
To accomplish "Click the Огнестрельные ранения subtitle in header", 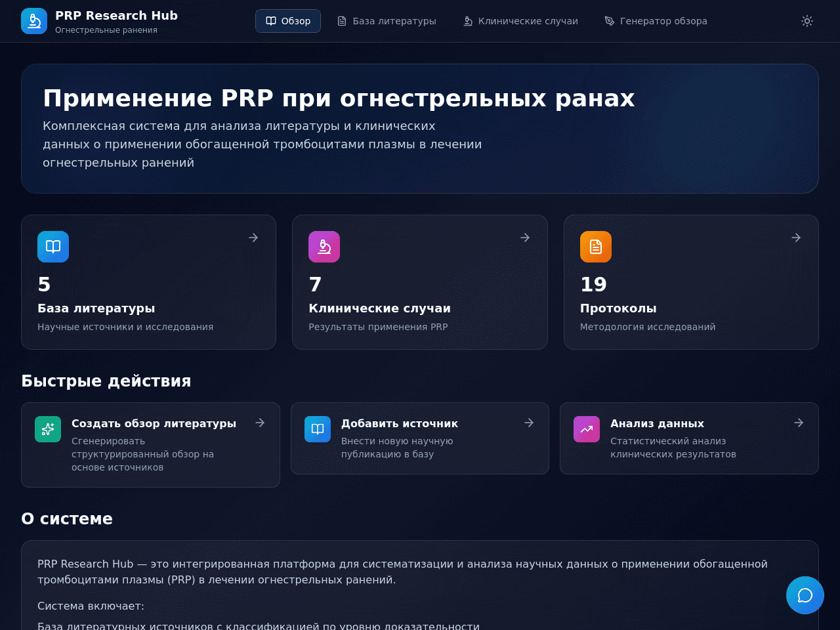I will tap(106, 30).
